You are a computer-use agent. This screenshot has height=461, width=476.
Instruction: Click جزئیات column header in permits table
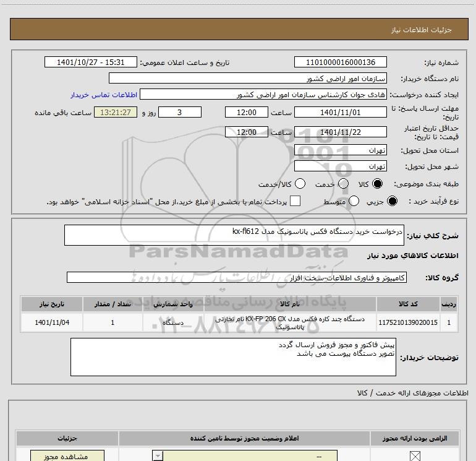[x=67, y=438]
